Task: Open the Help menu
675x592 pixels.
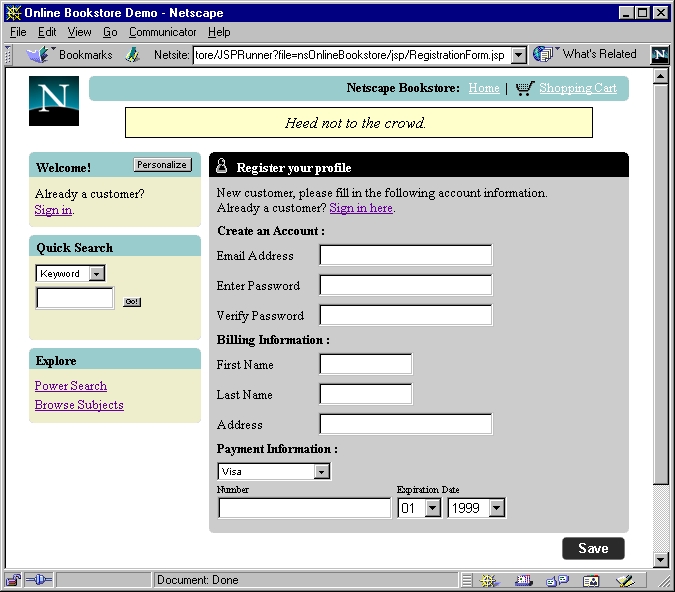Action: pyautogui.click(x=219, y=32)
